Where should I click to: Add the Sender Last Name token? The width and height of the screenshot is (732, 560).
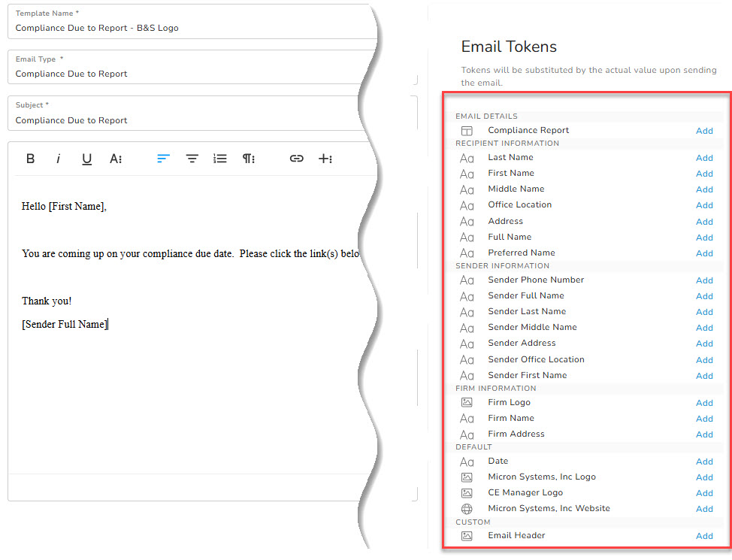tap(704, 312)
